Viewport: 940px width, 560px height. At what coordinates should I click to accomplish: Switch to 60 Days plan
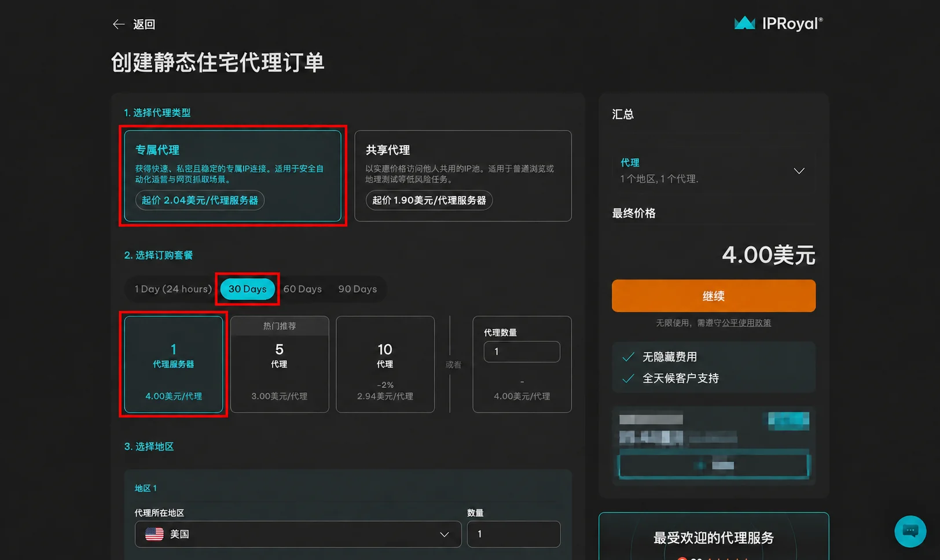coord(302,289)
